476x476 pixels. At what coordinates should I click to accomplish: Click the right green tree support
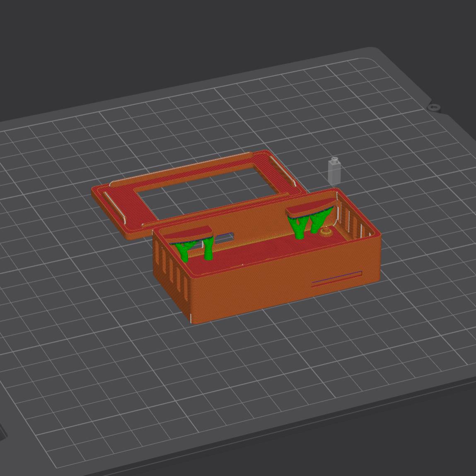point(310,223)
